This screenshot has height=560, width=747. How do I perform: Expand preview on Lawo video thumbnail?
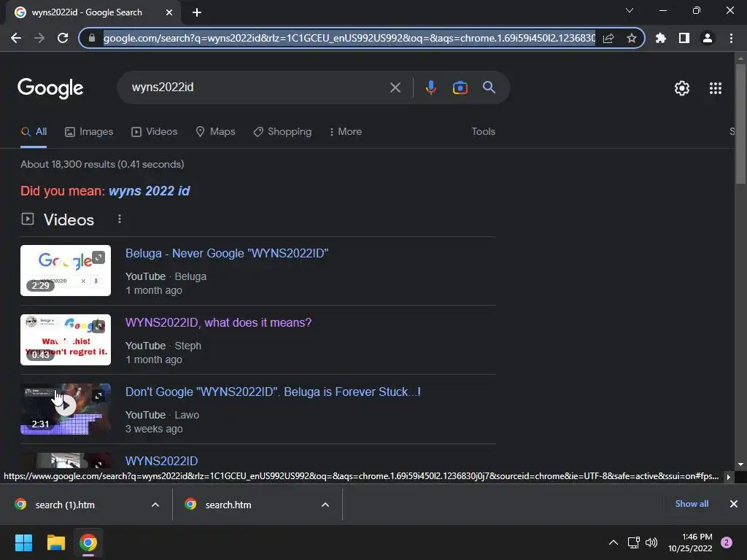coord(98,396)
